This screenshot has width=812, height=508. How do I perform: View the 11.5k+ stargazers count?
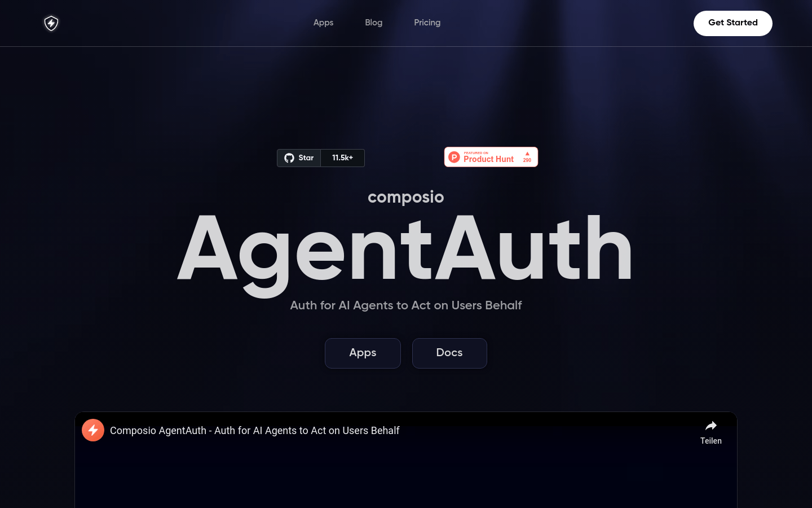[342, 158]
